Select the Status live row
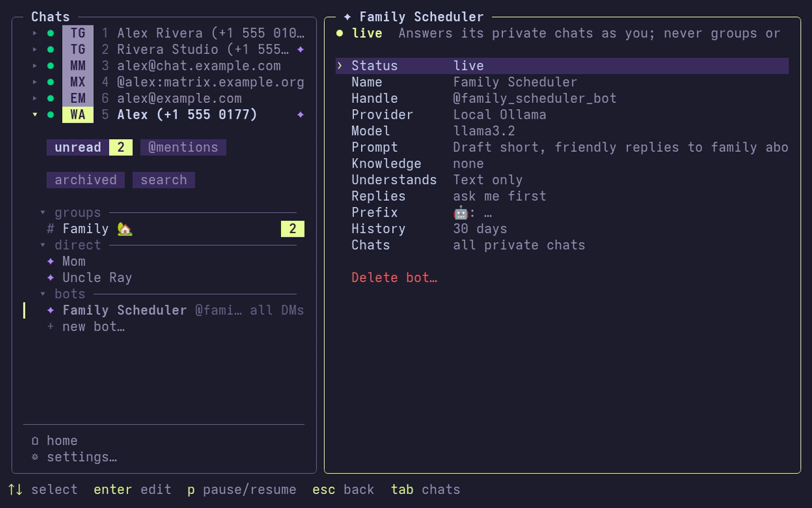This screenshot has width=812, height=508. [562, 66]
